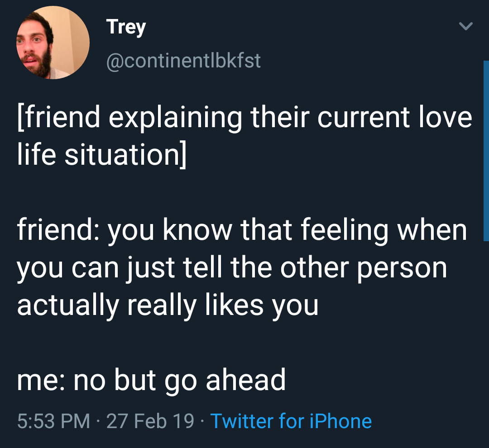489x448 pixels.
Task: Click the word 'situation]' in the tweet
Action: pos(125,155)
